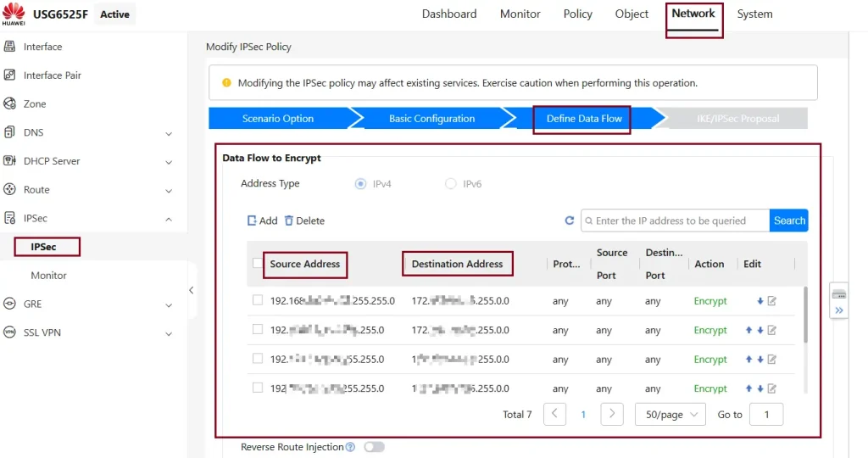
Task: Click the Define Data Flow step
Action: point(584,119)
